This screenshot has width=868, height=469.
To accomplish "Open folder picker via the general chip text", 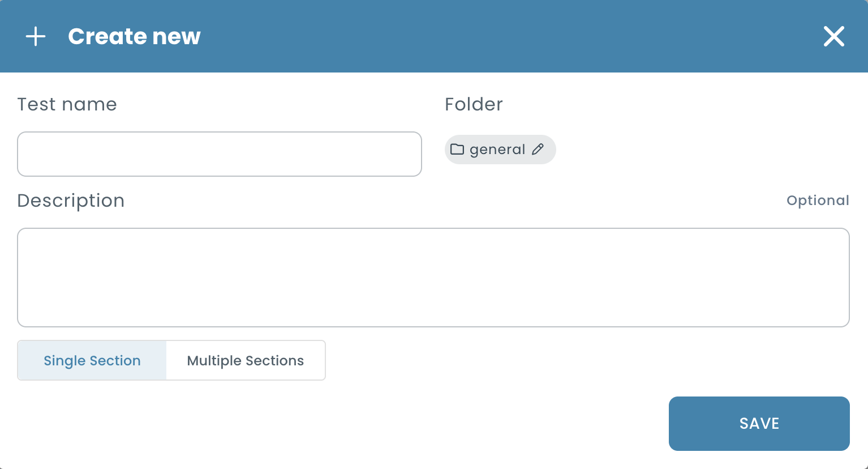I will point(497,150).
